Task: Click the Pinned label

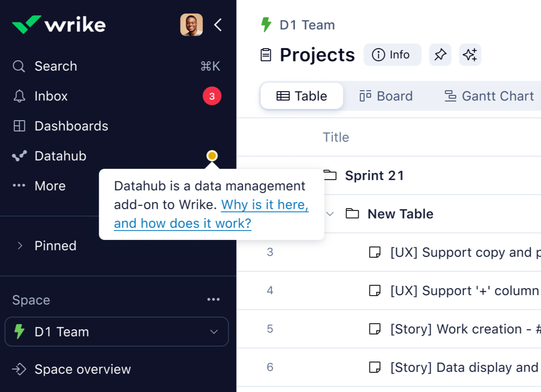Action: (x=56, y=246)
